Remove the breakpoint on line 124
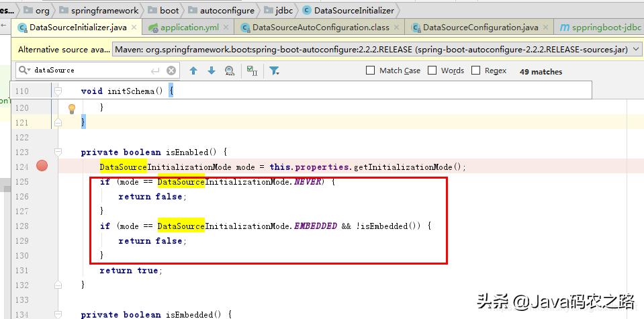Viewport: 644px width, 319px height. (42, 166)
